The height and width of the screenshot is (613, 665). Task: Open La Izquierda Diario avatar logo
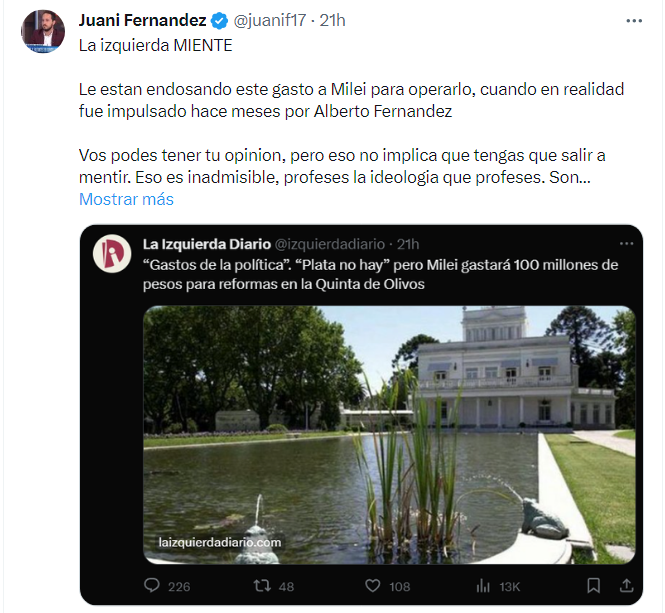click(x=112, y=253)
